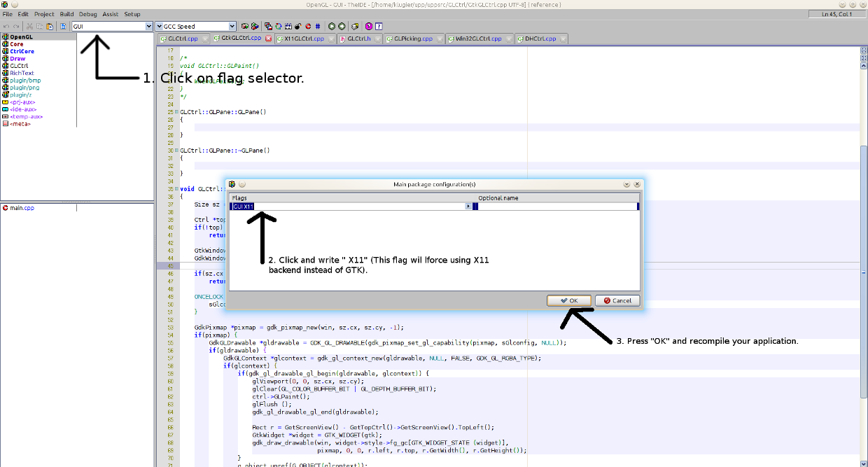Image resolution: width=868 pixels, height=467 pixels.
Task: Click the cut scissors icon in toolbar
Action: [30, 27]
